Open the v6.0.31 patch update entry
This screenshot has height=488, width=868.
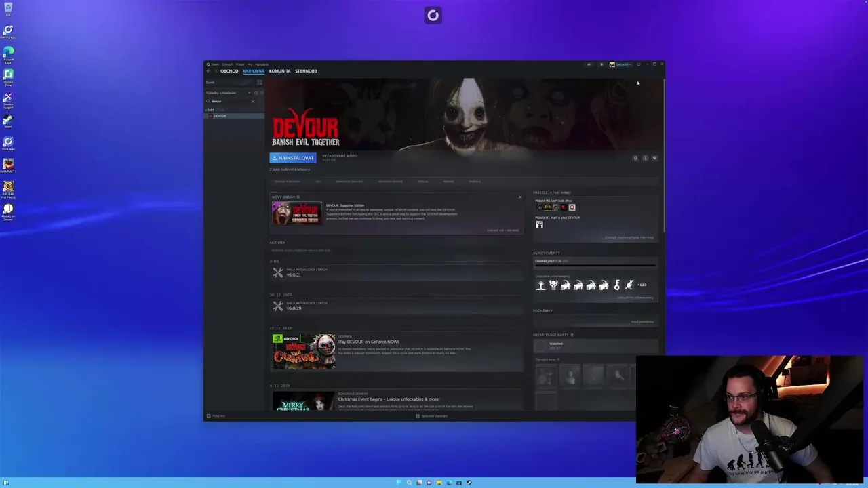pos(397,272)
